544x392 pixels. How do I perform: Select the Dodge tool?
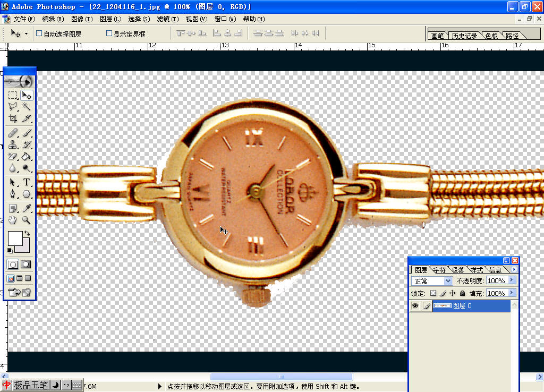(27, 168)
